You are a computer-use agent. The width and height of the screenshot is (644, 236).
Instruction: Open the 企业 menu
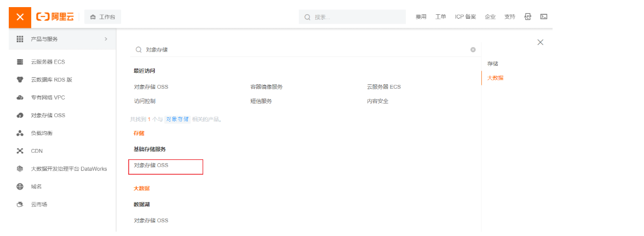pos(491,17)
